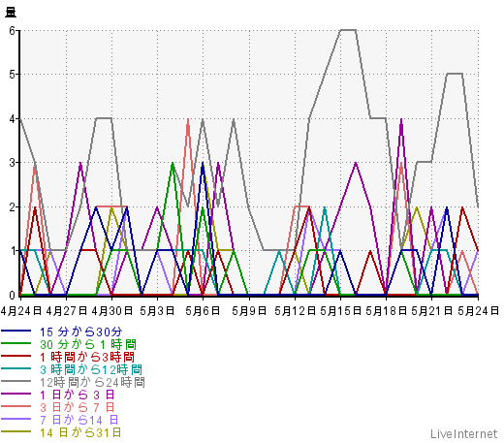Select the 7 日から14 日 legend entry

[x=79, y=420]
